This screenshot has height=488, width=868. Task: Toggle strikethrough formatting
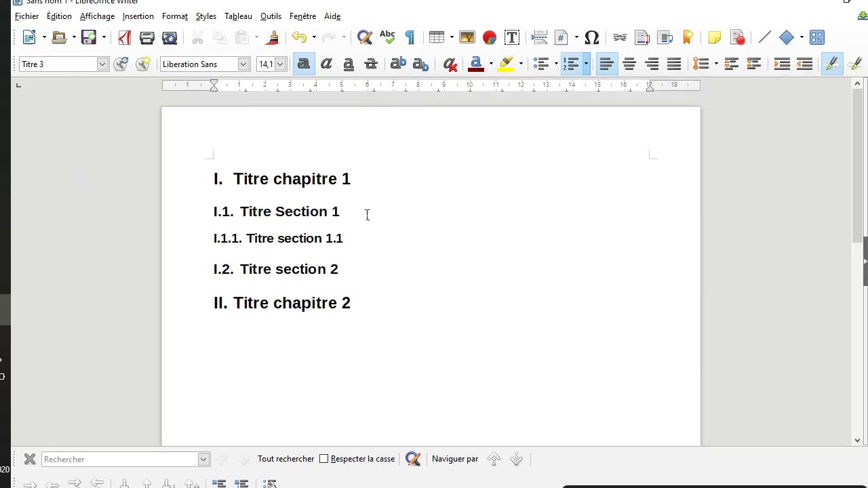pyautogui.click(x=371, y=64)
